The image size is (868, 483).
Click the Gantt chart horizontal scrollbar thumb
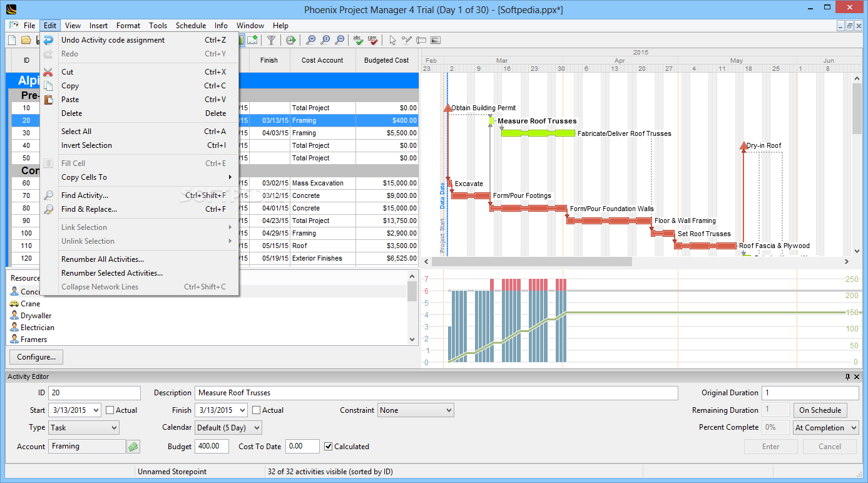point(531,261)
